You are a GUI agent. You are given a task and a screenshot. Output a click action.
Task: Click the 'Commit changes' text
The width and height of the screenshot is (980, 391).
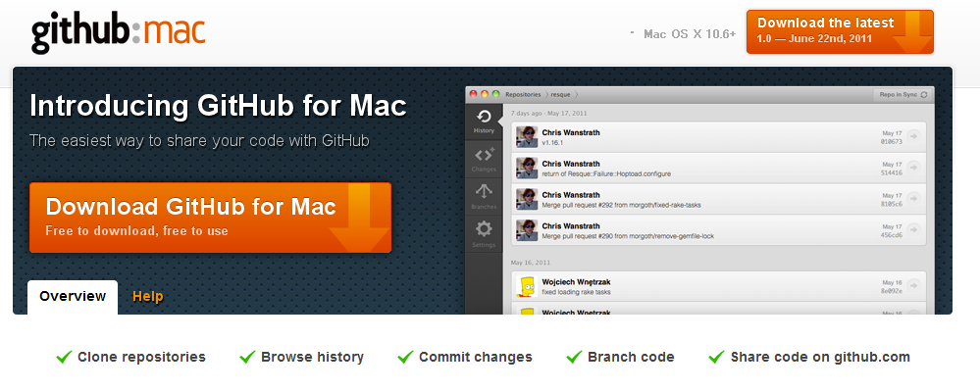[476, 358]
